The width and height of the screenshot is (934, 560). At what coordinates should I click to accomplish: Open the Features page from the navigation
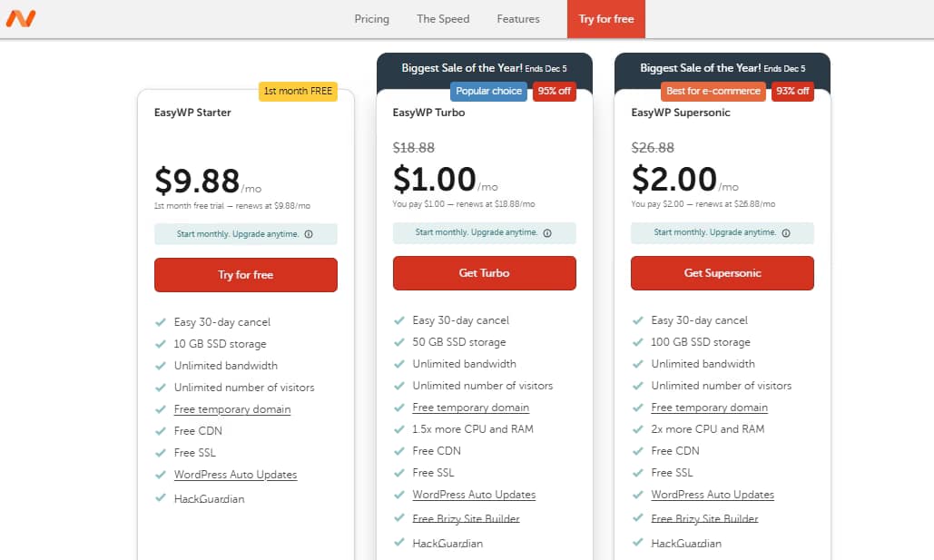click(517, 18)
